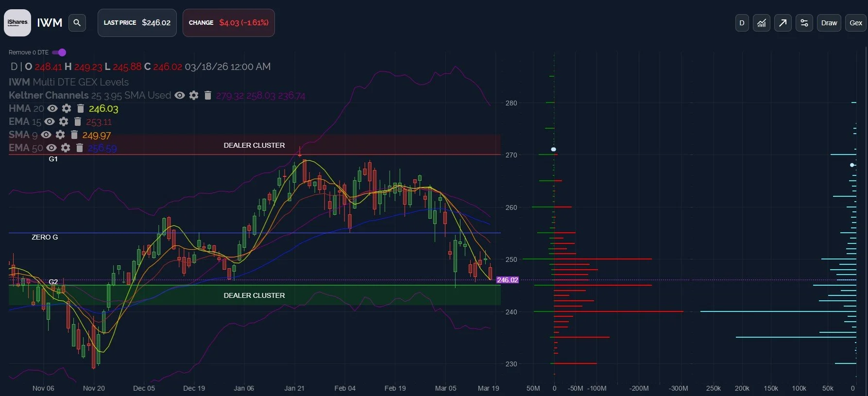Click the long red GEX bar at 240
This screenshot has height=396, width=868.
click(x=619, y=311)
